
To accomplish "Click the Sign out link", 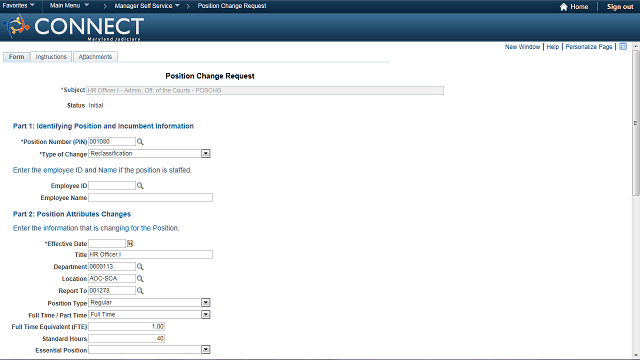I will [620, 7].
